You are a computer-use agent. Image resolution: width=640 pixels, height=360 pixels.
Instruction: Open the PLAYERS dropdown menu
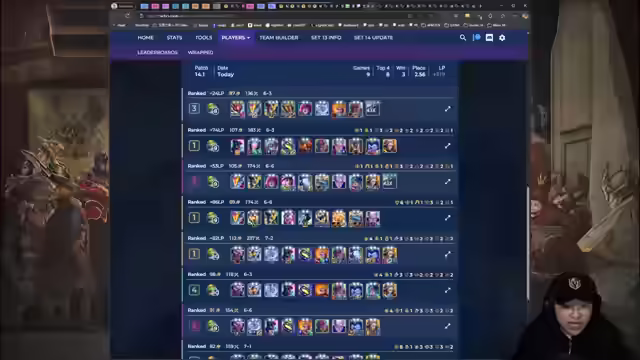click(236, 38)
